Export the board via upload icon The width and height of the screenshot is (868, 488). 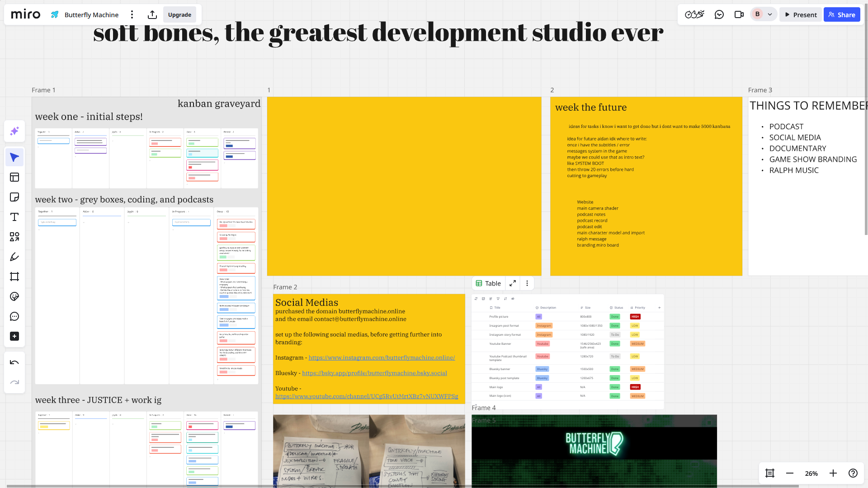pyautogui.click(x=152, y=15)
